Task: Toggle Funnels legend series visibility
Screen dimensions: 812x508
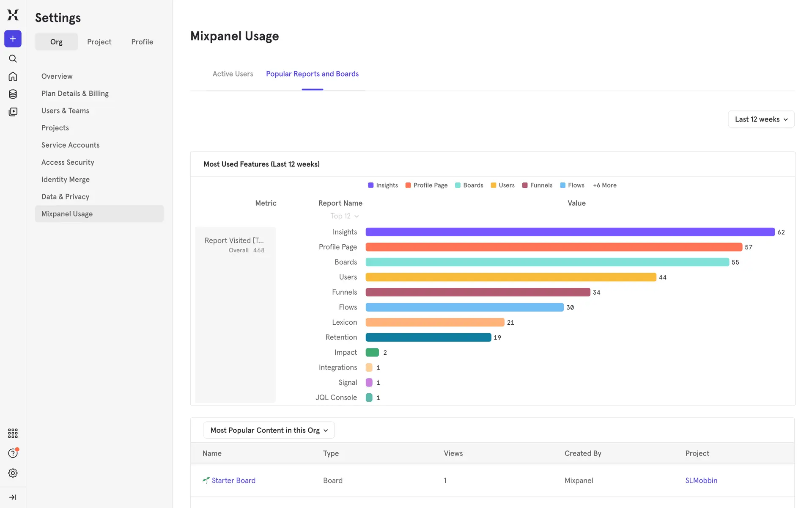Action: click(537, 185)
